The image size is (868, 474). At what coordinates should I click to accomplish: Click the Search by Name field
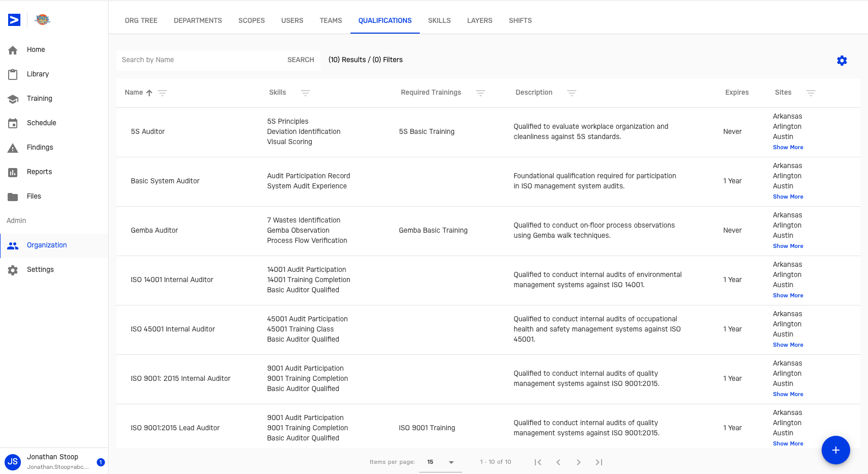(x=199, y=60)
